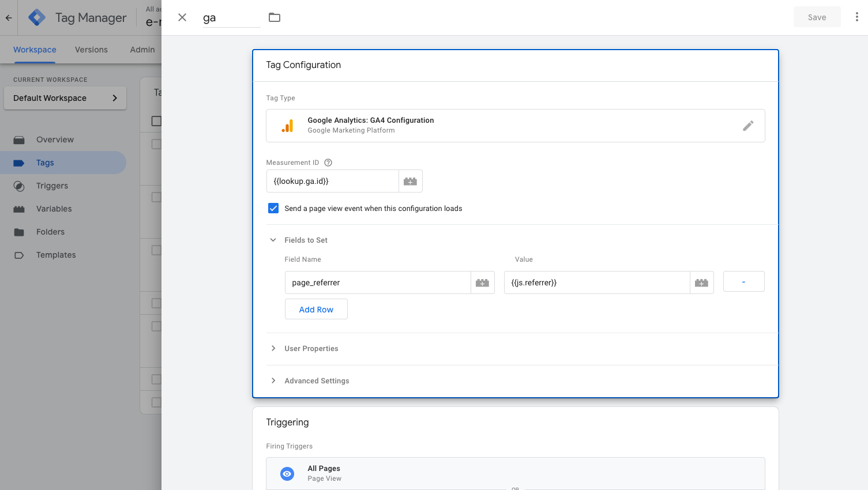868x490 pixels.
Task: Click the Measurement ID input field
Action: (x=333, y=181)
